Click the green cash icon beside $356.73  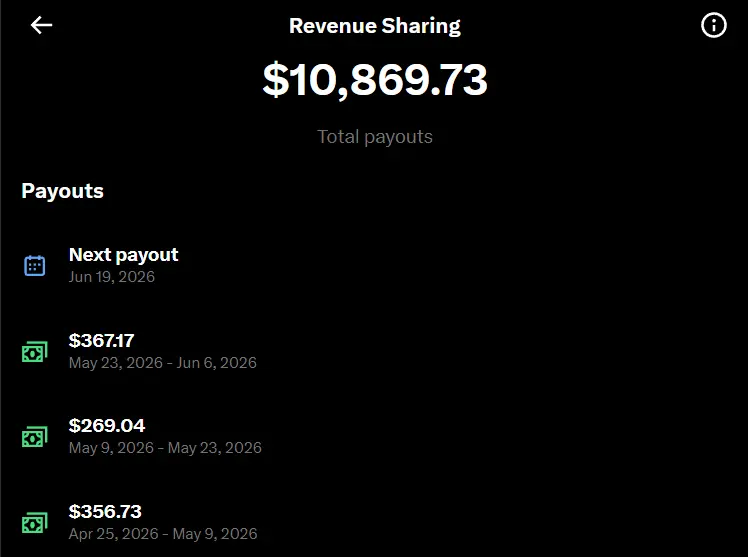[35, 523]
